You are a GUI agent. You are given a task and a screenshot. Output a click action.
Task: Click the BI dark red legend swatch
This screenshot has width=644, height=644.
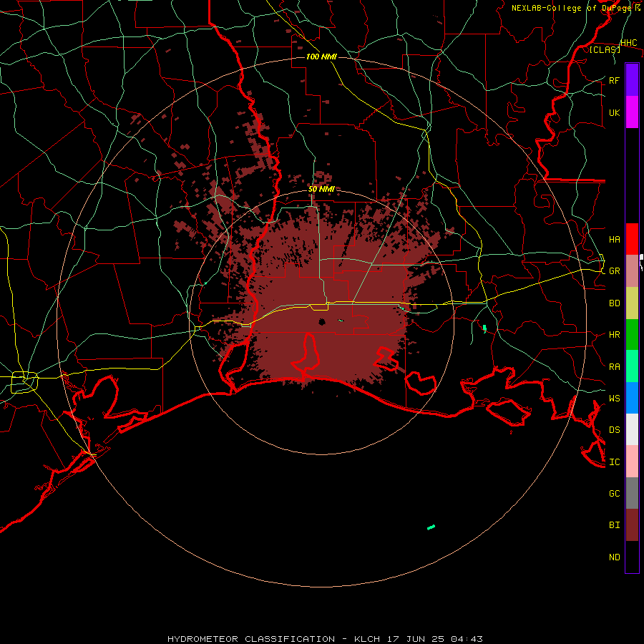point(632,525)
